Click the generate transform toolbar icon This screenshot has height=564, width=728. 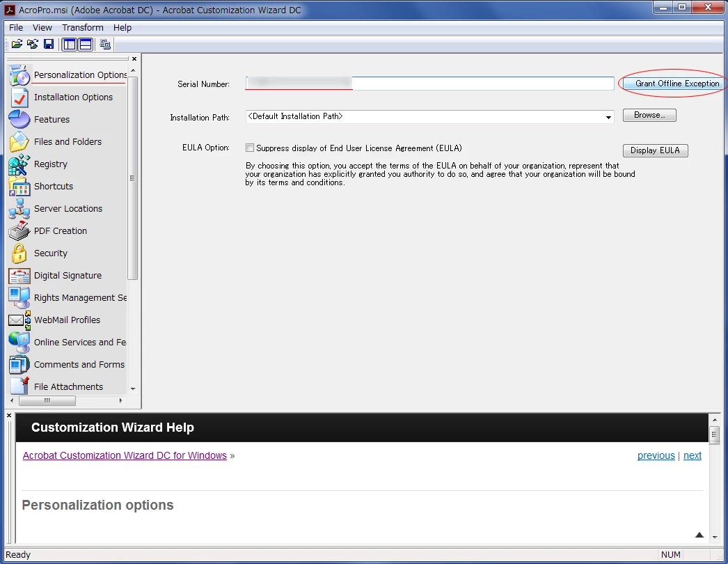(105, 44)
